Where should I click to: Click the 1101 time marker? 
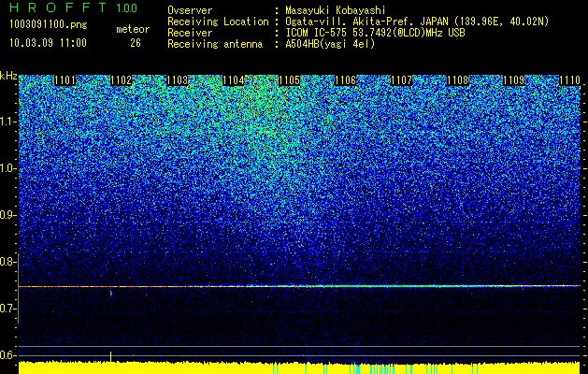point(65,80)
